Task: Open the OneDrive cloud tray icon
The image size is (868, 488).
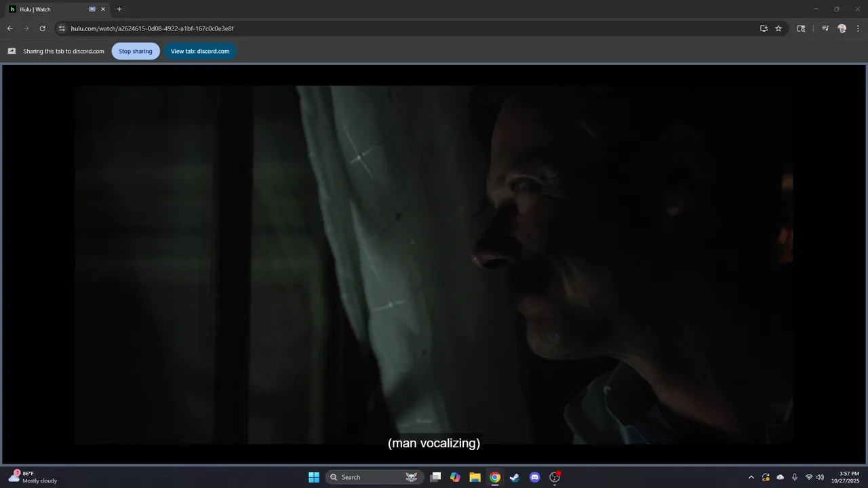Action: point(781,477)
